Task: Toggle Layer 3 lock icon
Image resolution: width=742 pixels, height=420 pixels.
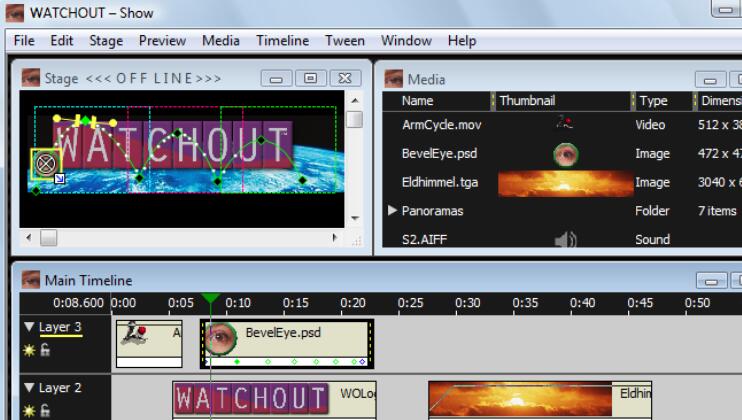Action: [x=45, y=350]
